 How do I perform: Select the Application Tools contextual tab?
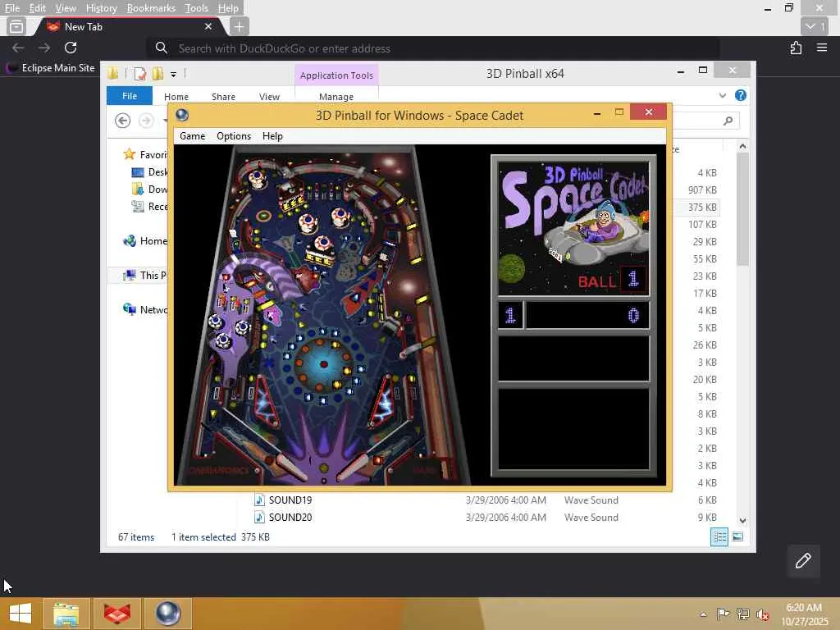[x=336, y=75]
